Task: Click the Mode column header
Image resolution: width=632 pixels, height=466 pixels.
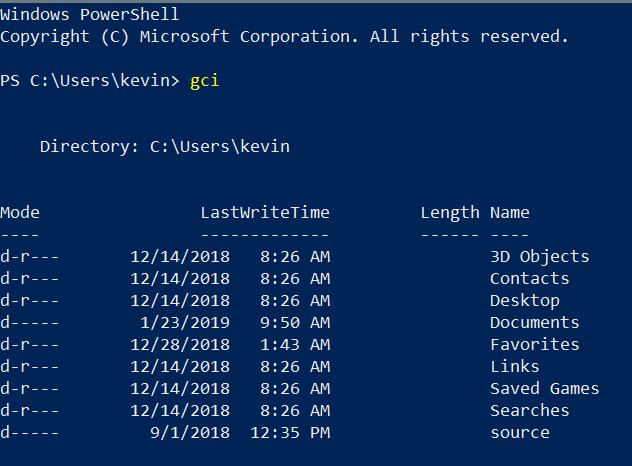Action: [20, 213]
